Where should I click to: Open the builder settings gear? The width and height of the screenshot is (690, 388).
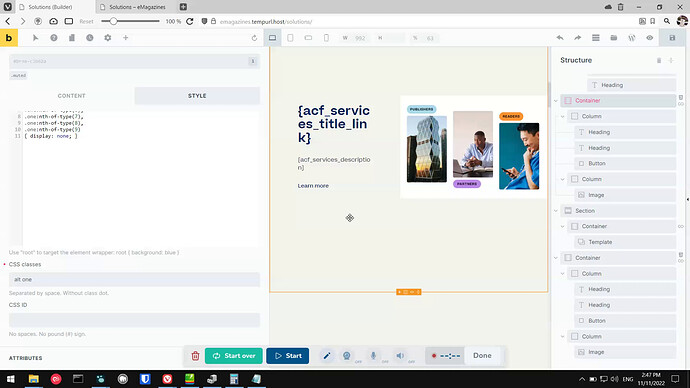click(108, 38)
